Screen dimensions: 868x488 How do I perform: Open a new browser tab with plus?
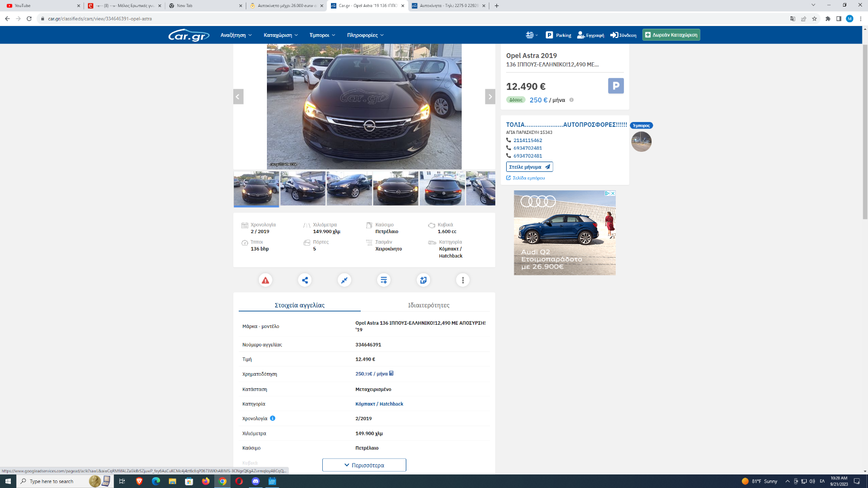tap(496, 5)
